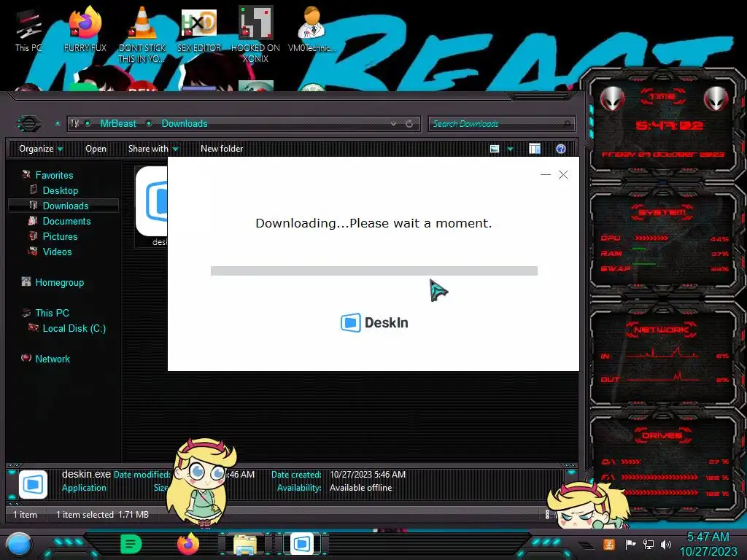Switch to File Explorer taskbar button

(245, 544)
